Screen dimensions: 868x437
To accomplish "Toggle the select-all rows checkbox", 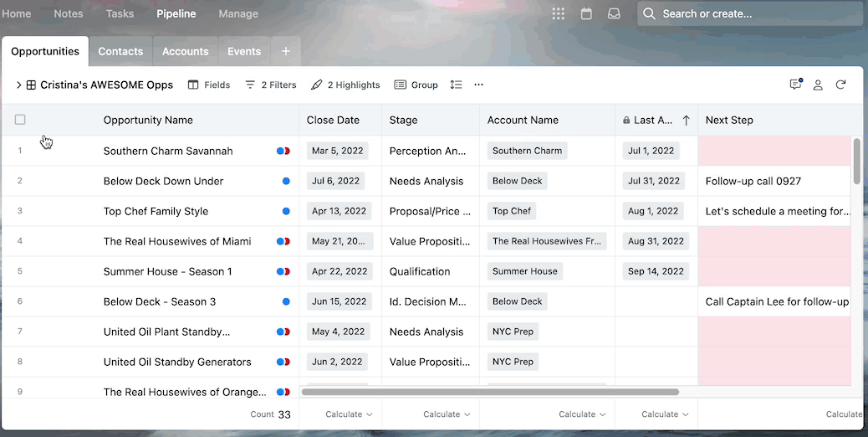I will pos(20,120).
